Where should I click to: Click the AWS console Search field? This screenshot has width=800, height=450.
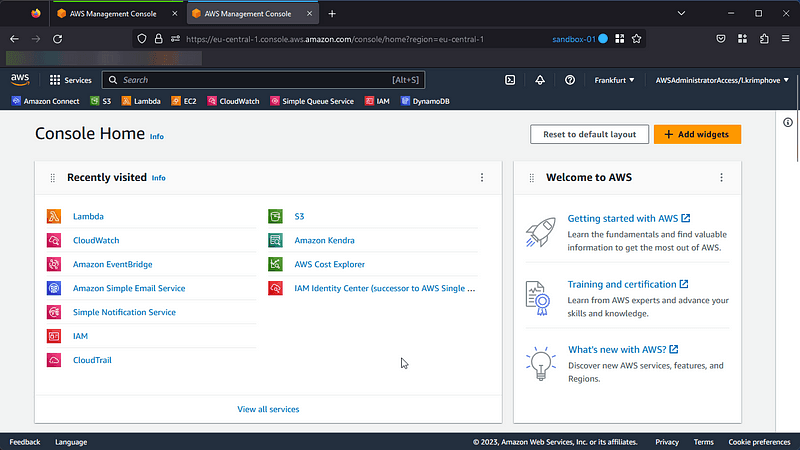tap(263, 80)
